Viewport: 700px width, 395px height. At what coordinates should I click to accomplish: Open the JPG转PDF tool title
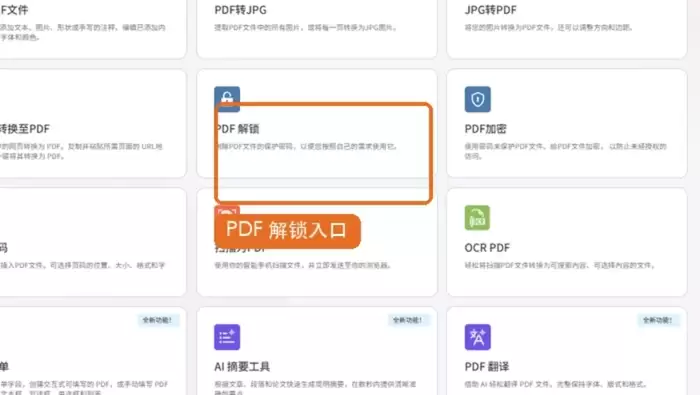tap(490, 10)
